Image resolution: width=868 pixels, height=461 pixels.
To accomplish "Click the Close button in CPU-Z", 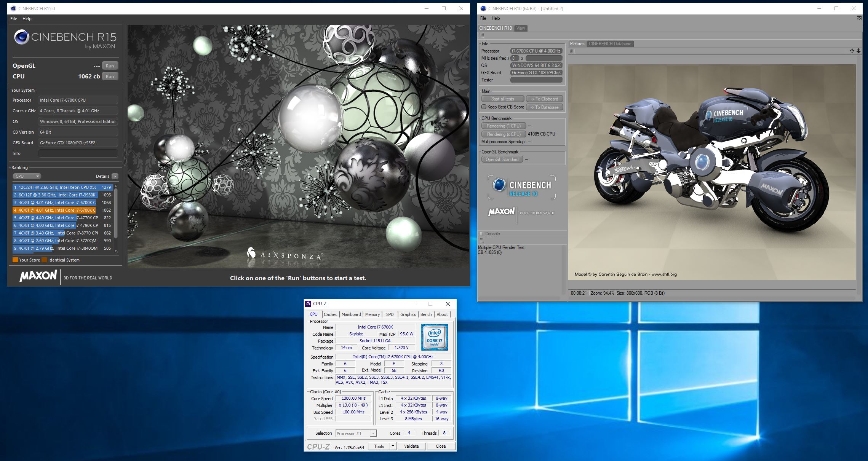I will (441, 446).
